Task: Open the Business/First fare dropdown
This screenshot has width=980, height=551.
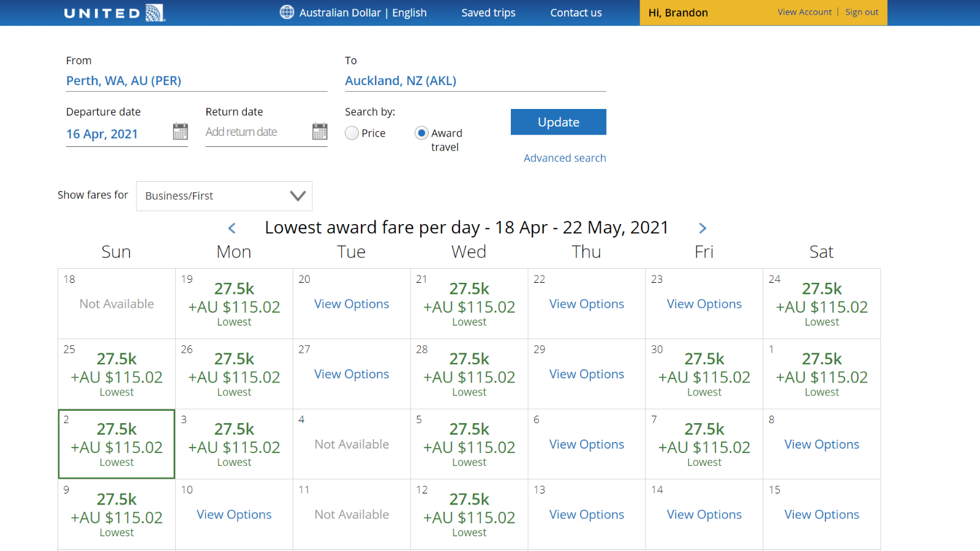Action: tap(224, 196)
